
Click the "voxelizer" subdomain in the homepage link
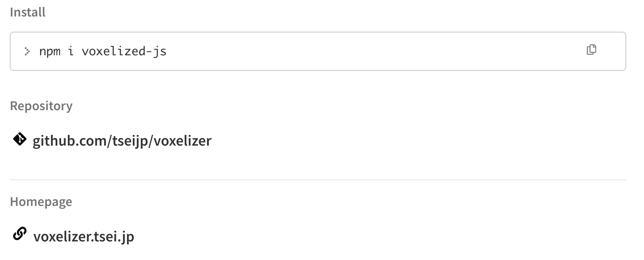pyautogui.click(x=64, y=236)
